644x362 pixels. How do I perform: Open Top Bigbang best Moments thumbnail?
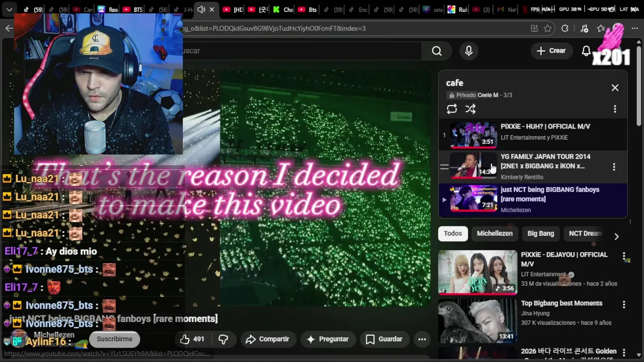477,321
